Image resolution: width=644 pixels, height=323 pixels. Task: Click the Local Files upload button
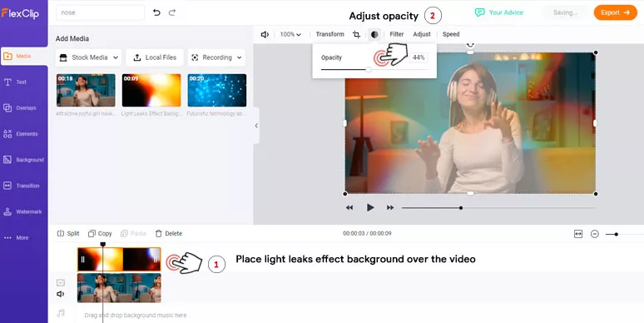click(x=155, y=57)
